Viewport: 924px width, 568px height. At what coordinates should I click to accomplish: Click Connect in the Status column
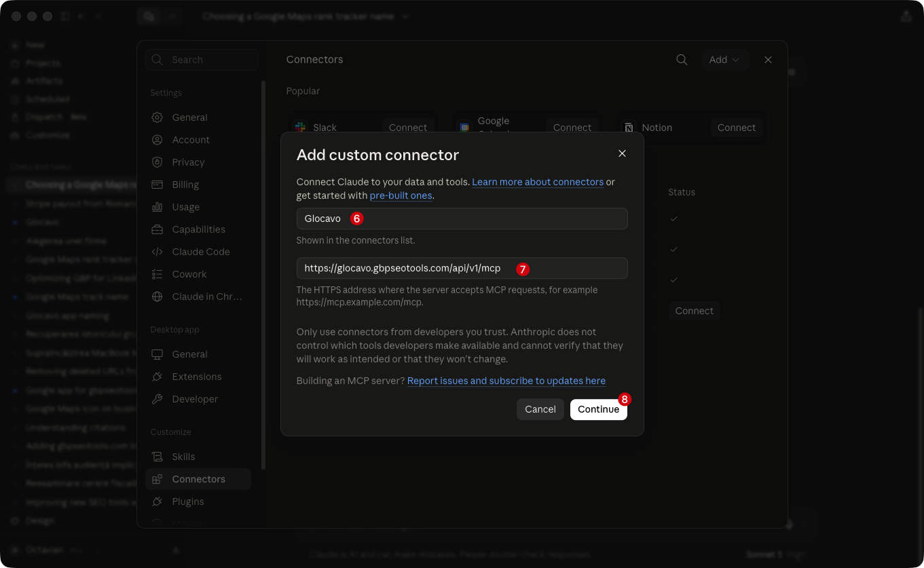(695, 311)
